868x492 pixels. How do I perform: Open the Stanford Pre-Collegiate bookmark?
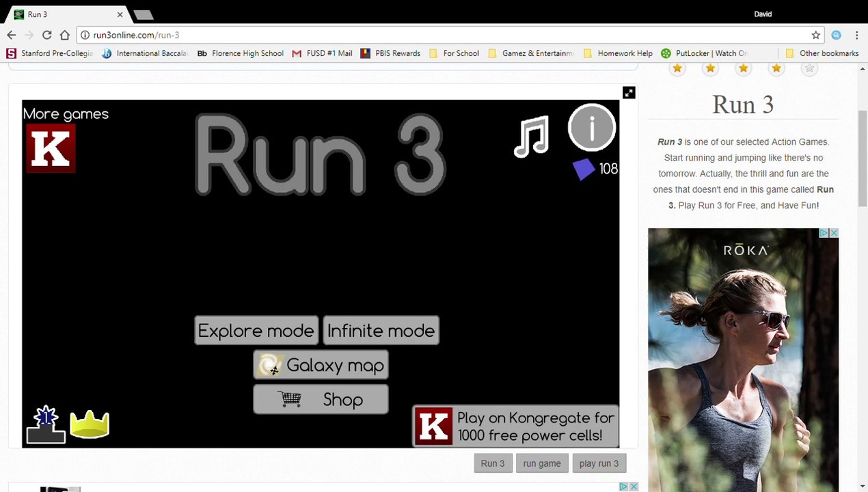pos(50,53)
